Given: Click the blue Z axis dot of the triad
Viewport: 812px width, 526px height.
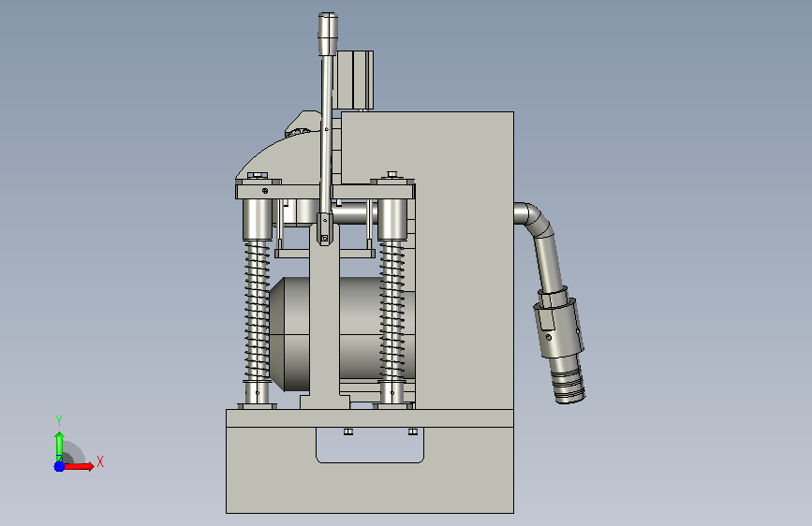Looking at the screenshot, I should click(x=59, y=466).
